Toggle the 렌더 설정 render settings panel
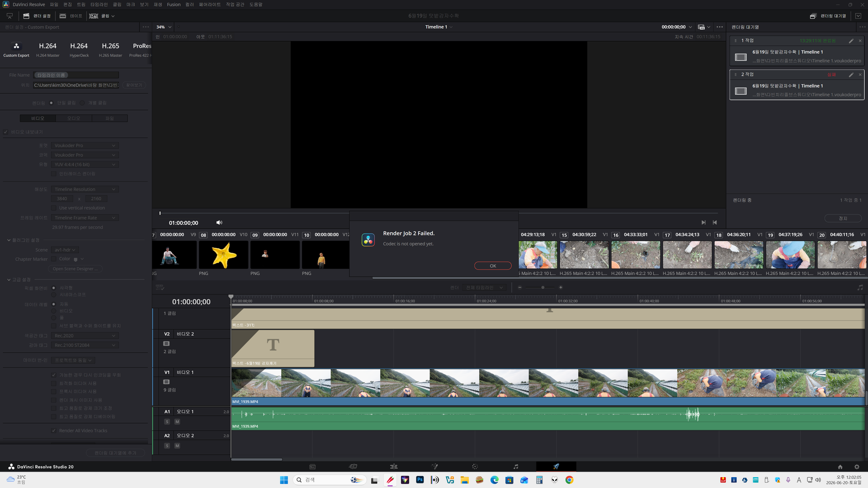The height and width of the screenshot is (488, 868). point(37,16)
